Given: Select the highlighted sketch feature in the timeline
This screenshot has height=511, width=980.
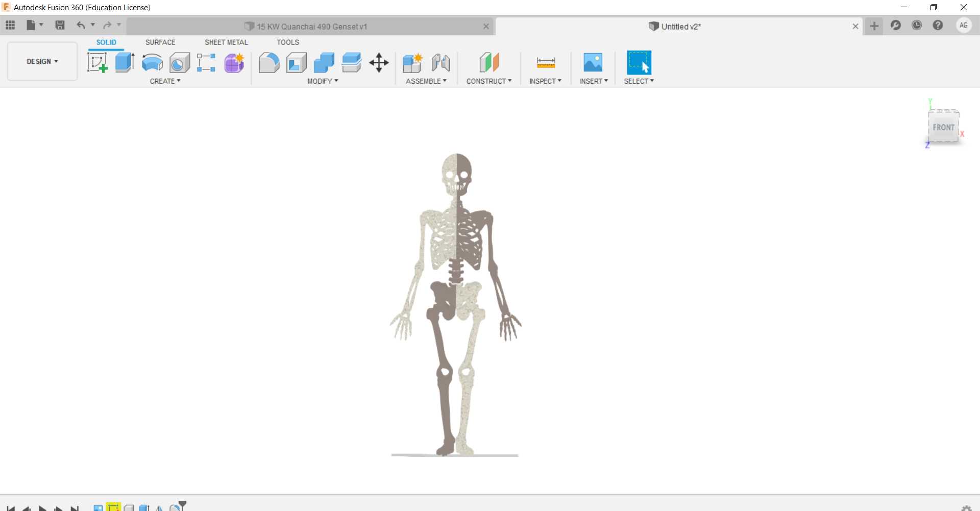Looking at the screenshot, I should [113, 507].
